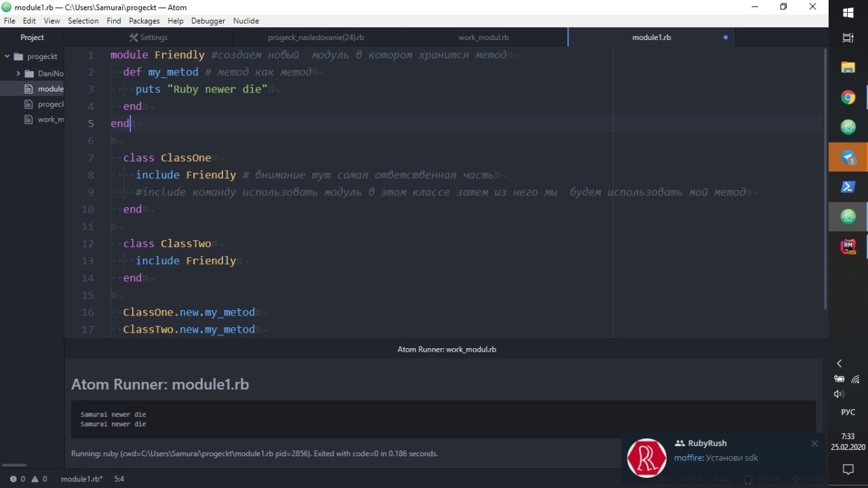Switch to progeck_nasledovanie(24).rb tab
The image size is (868, 488).
click(316, 37)
